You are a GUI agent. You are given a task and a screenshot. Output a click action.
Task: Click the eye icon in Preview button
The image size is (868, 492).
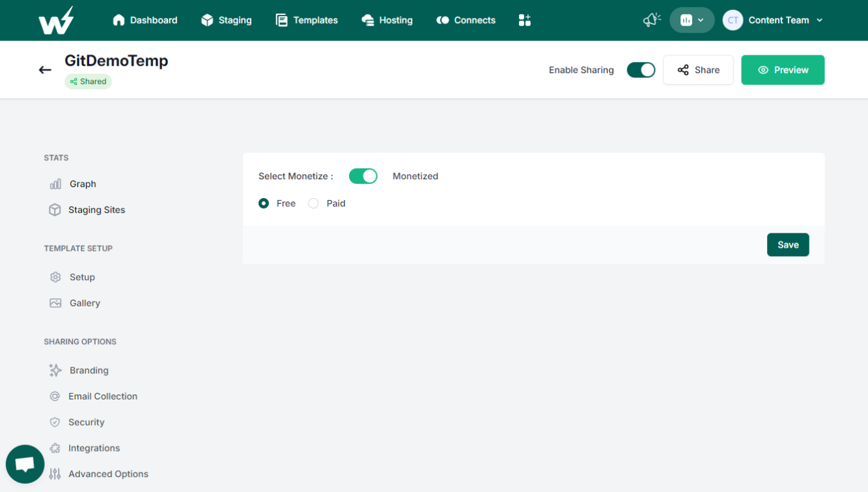763,70
